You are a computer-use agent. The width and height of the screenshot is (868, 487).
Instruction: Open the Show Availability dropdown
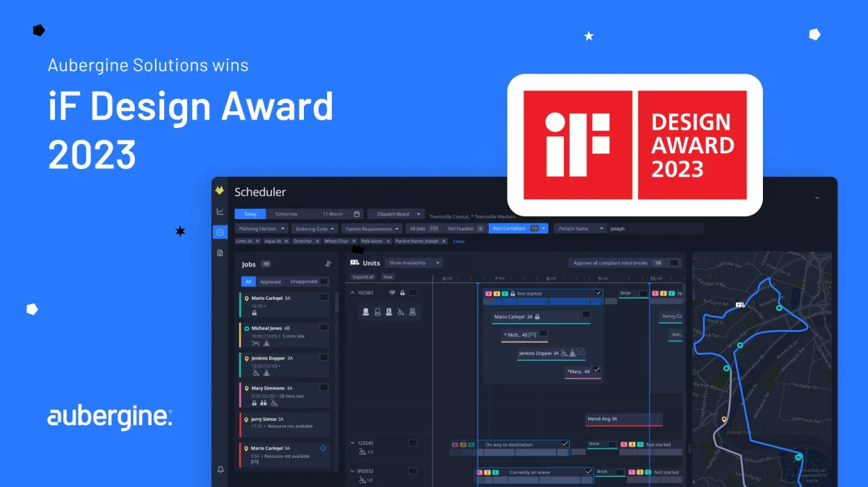pos(414,263)
